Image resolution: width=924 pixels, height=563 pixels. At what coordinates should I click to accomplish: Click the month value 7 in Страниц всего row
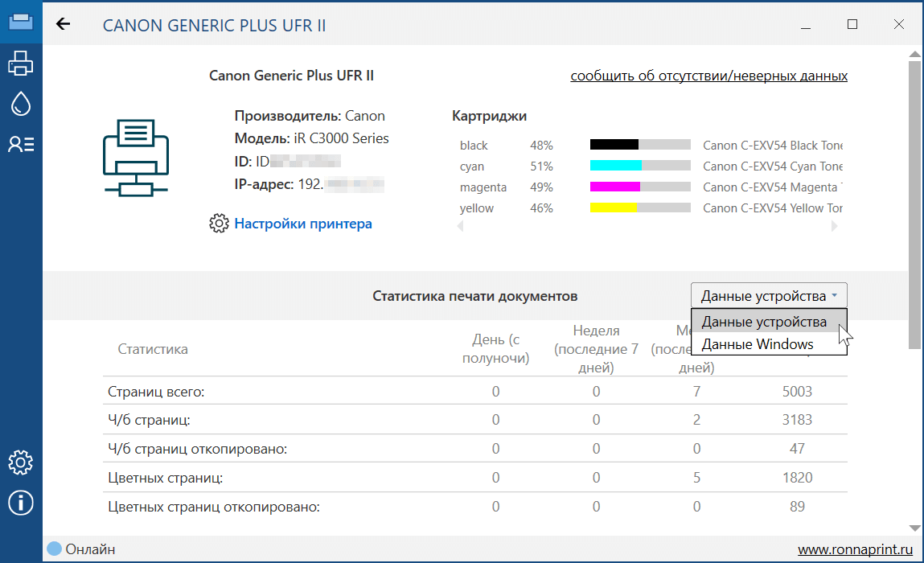coord(696,392)
